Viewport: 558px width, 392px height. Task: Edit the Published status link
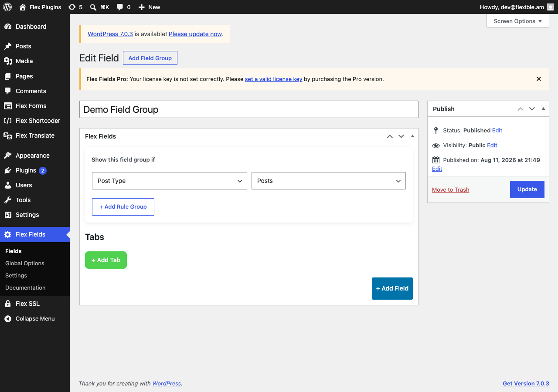click(497, 130)
